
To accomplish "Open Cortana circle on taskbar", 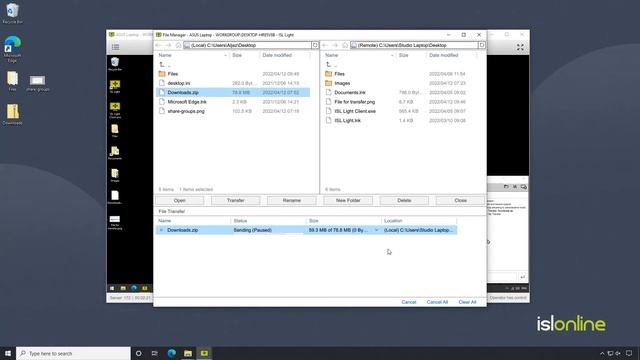I will pyautogui.click(x=138, y=353).
